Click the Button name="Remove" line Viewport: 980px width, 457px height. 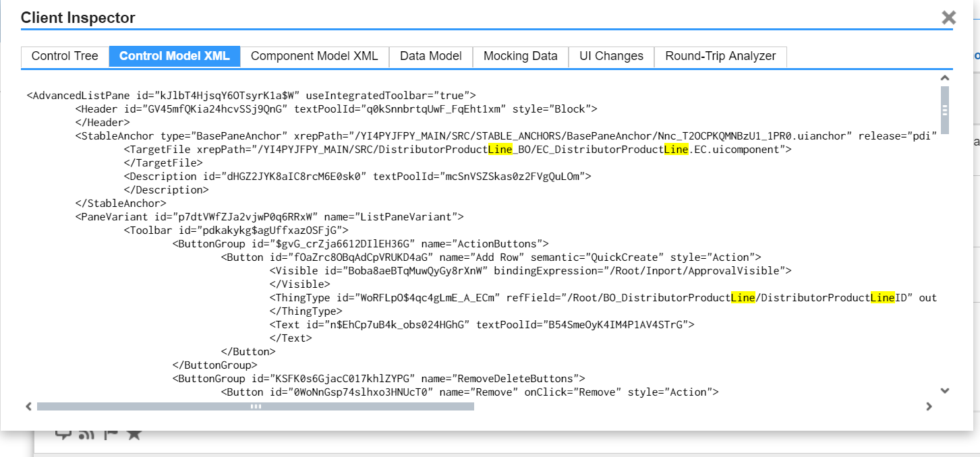tap(470, 392)
